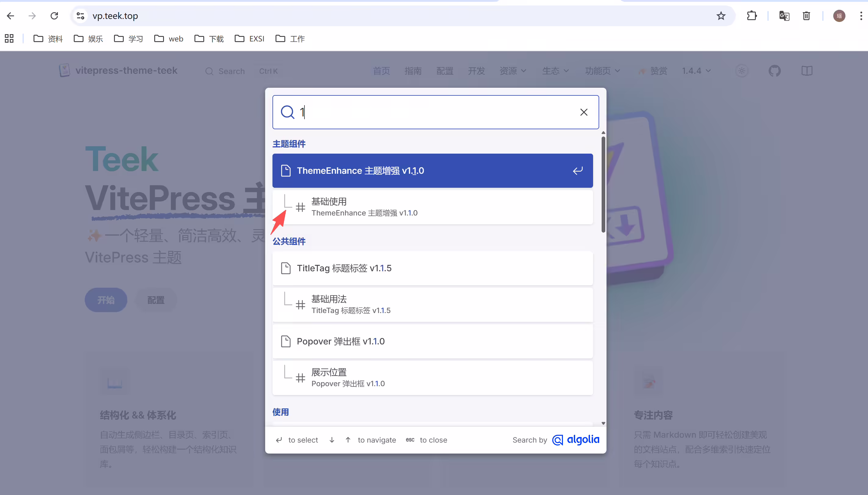
Task: Expand the 功能页 dropdown menu
Action: pos(603,71)
